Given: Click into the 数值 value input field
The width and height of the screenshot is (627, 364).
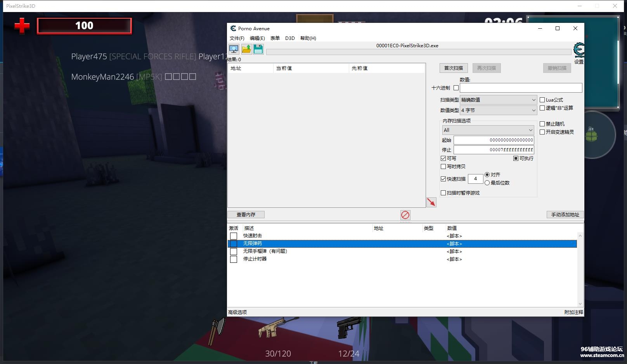Looking at the screenshot, I should [x=521, y=88].
